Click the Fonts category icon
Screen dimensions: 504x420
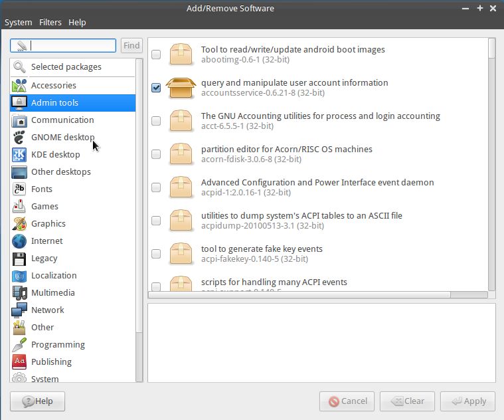(19, 189)
